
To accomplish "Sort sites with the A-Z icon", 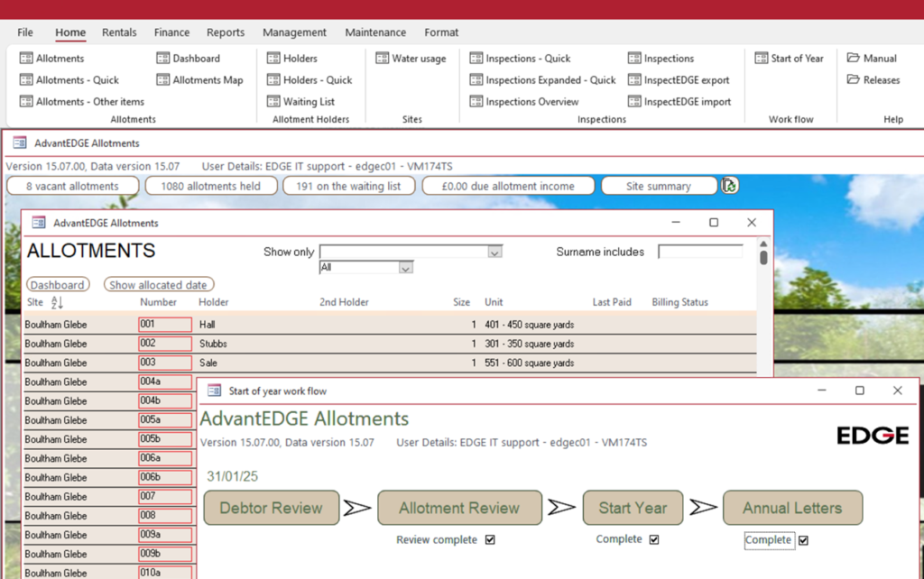I will 57,303.
